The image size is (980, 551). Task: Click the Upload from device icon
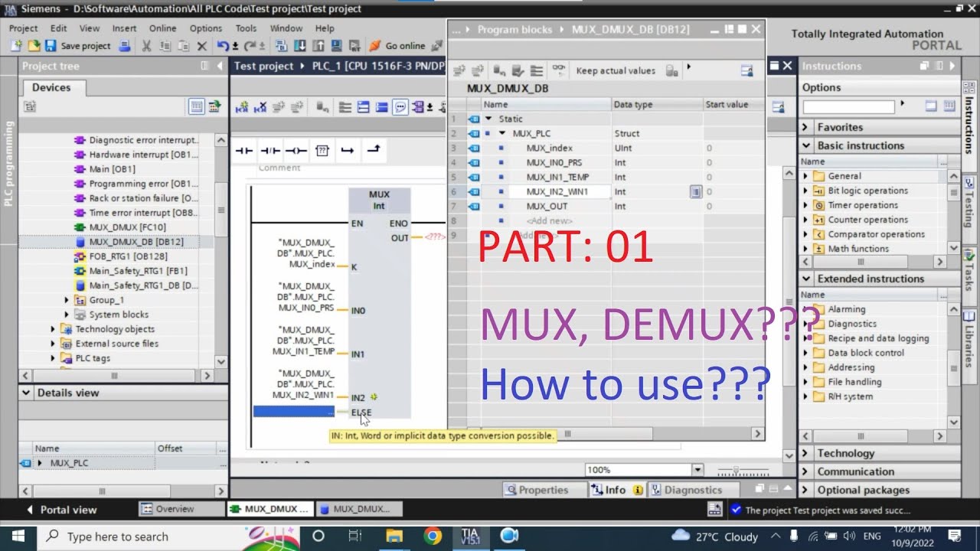pyautogui.click(x=318, y=46)
